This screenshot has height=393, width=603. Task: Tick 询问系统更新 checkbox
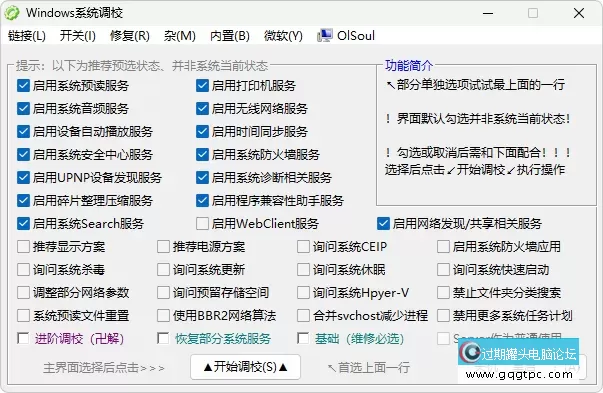pos(163,270)
